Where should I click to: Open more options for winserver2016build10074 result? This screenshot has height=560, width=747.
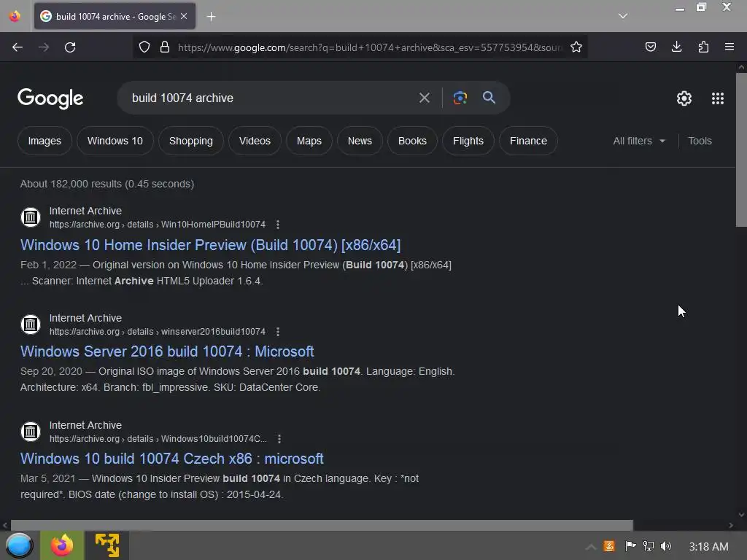tap(278, 332)
